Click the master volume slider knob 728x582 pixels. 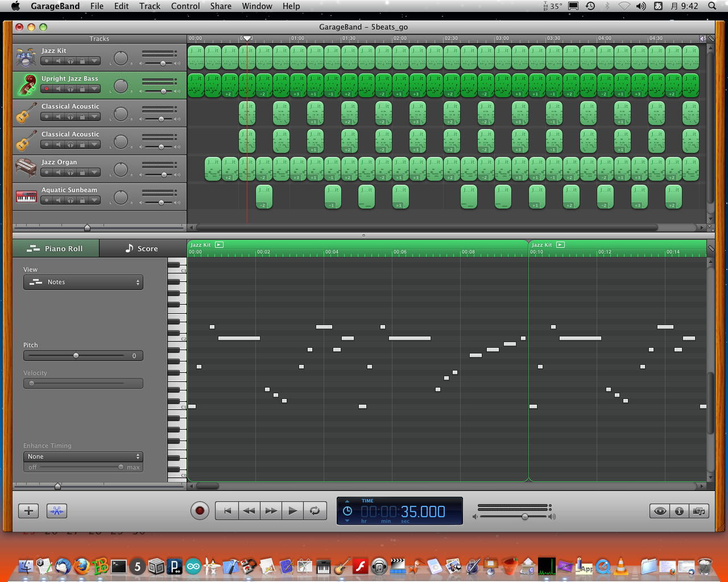(x=525, y=517)
